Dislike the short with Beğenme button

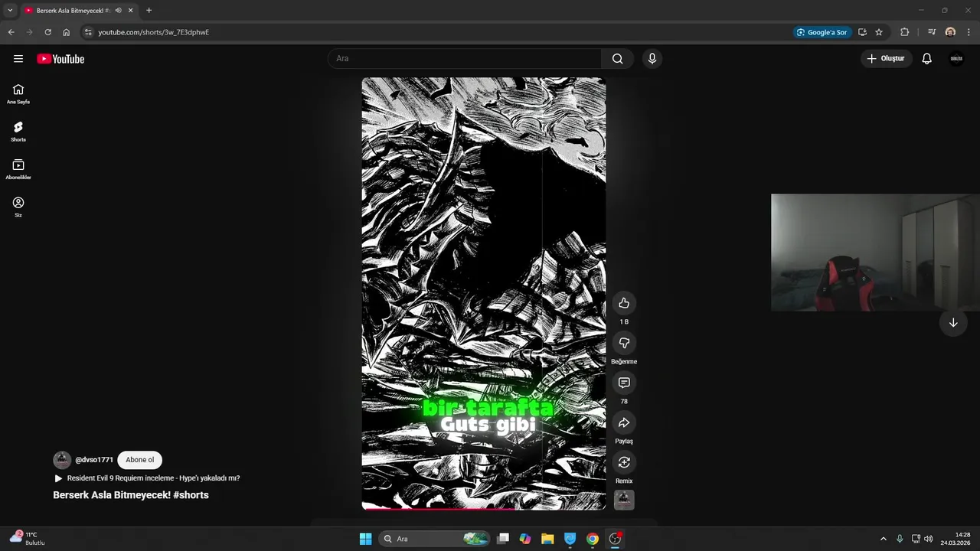(x=624, y=343)
